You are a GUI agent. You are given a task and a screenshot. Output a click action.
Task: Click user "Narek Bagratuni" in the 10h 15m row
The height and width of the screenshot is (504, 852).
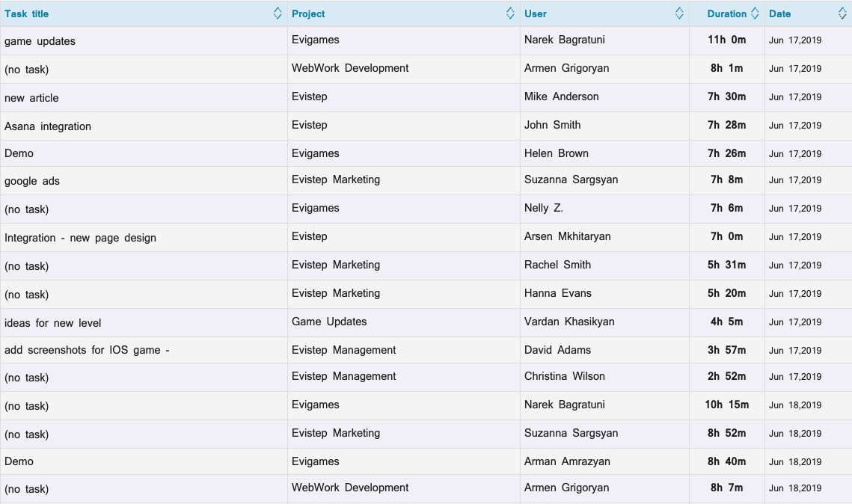pyautogui.click(x=565, y=405)
